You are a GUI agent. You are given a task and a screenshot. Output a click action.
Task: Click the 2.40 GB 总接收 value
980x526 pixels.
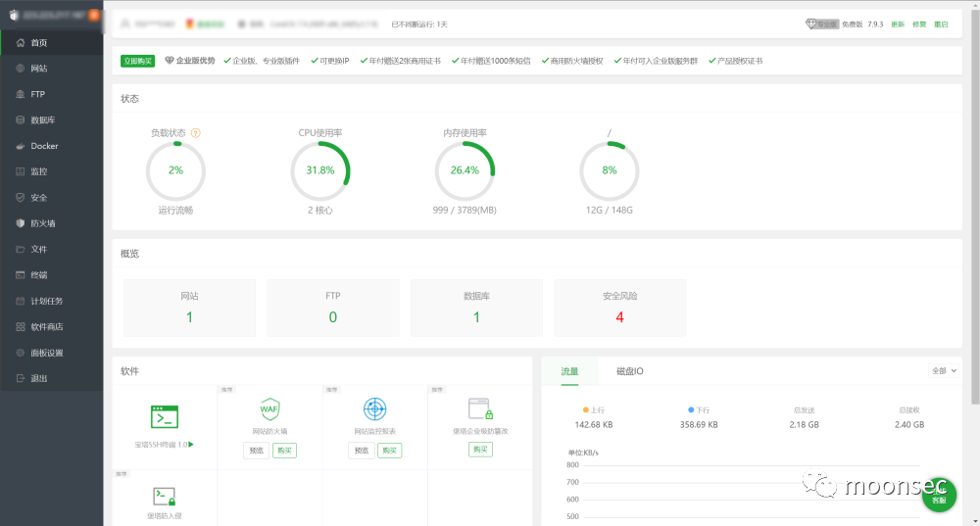pyautogui.click(x=909, y=424)
